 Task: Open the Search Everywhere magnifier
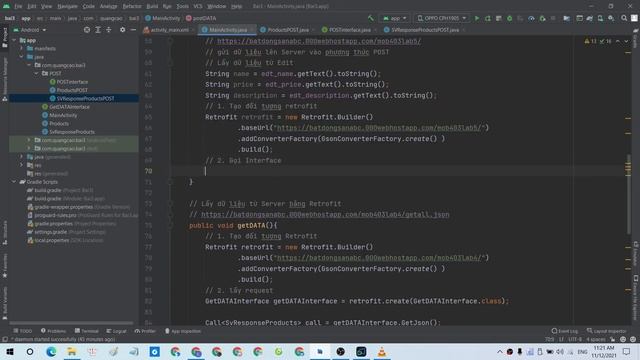[624, 18]
